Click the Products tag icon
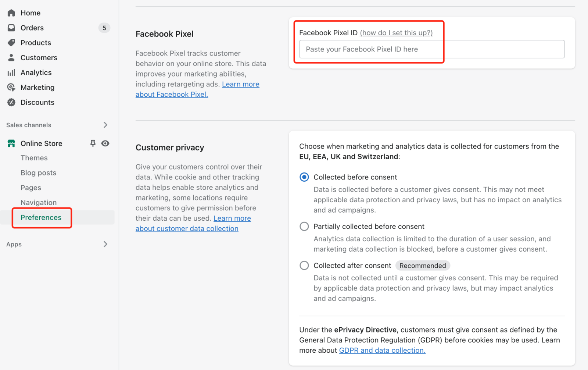Screen dimensions: 588x370 click(x=11, y=43)
